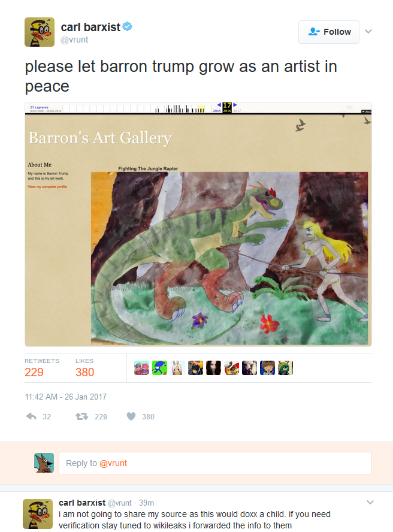Viewport: 393px width, 532px height.
Task: Click the 11:42 AM - 26 Jan 2017 timestamp
Action: [65, 397]
